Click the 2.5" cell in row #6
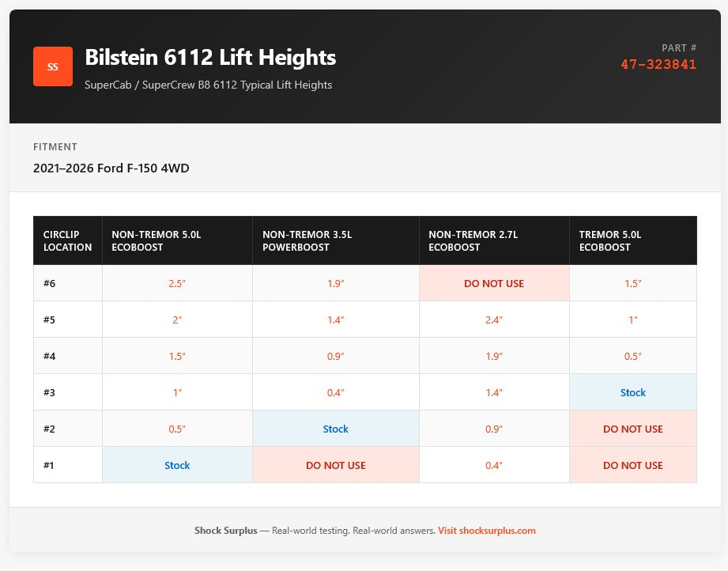This screenshot has height=571, width=728. point(177,283)
